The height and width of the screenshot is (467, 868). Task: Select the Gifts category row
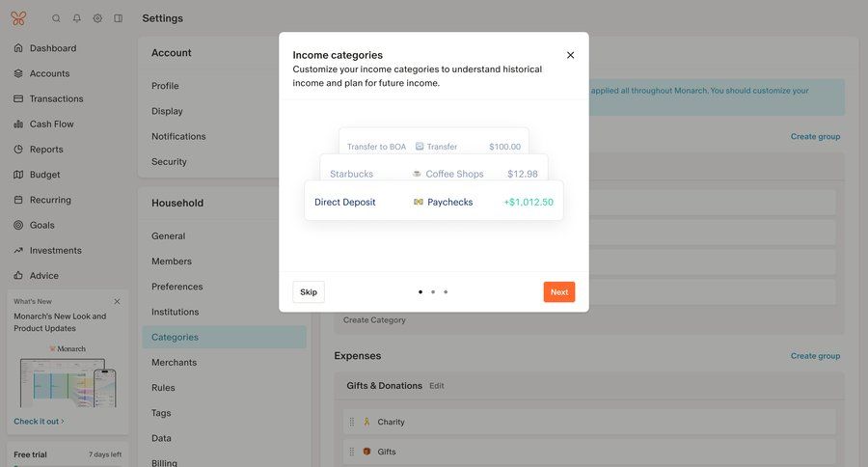589,452
